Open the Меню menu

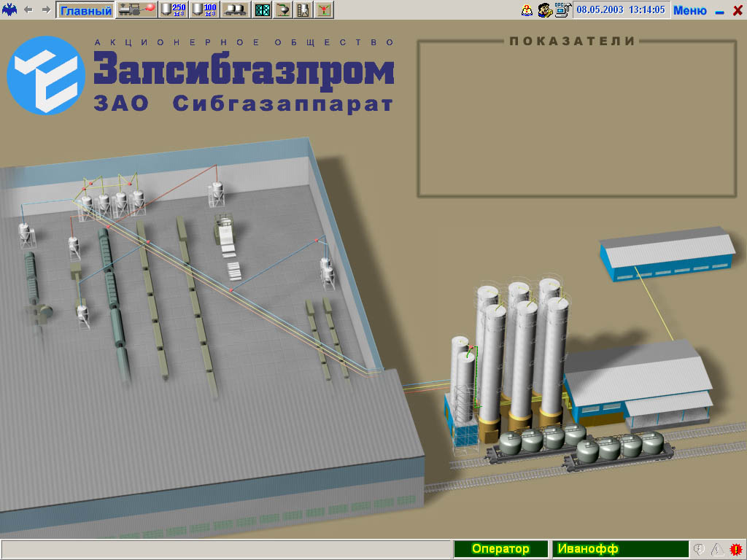point(690,10)
